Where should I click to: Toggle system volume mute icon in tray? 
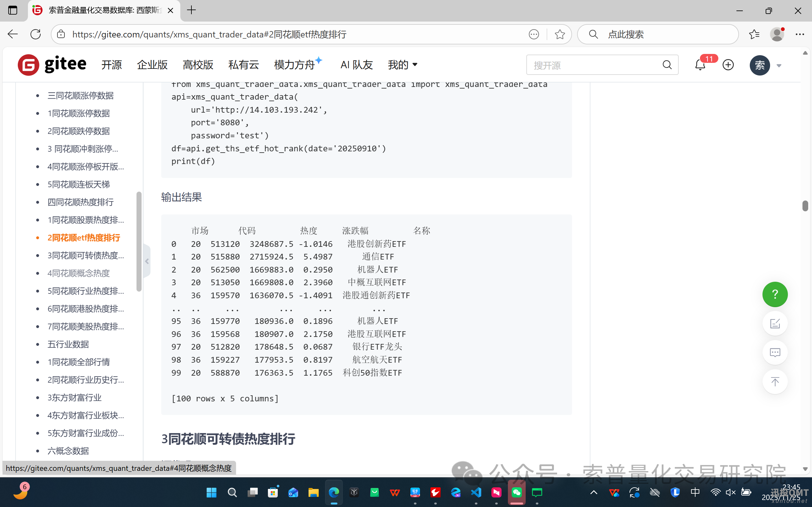pos(730,492)
